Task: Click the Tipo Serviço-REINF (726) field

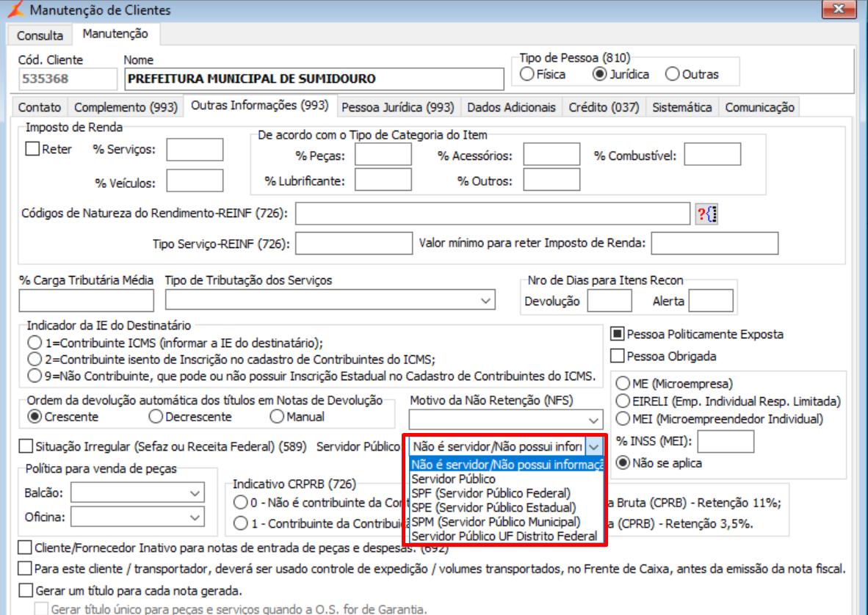Action: pos(354,244)
